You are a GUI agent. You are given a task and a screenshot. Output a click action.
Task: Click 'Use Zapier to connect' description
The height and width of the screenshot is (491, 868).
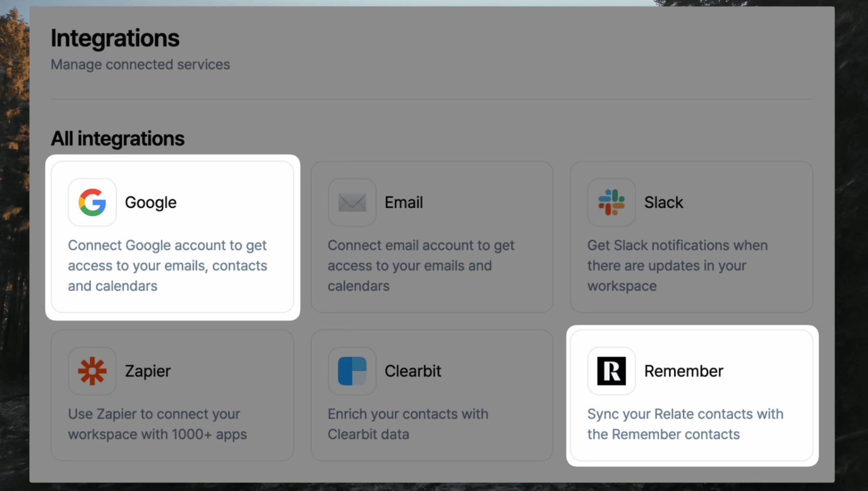[x=158, y=424]
